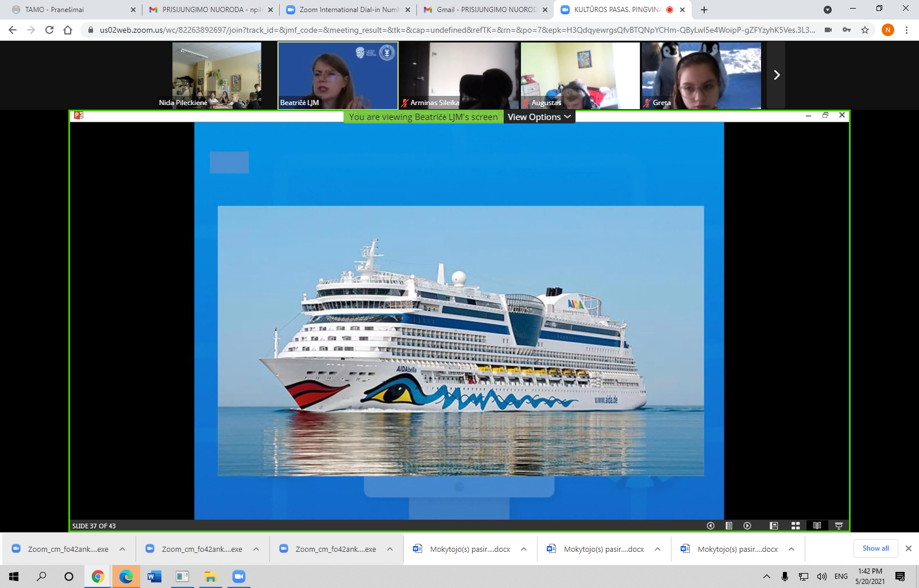This screenshot has width=919, height=588.
Task: Click the PowerPoint app icon in shared window
Action: coord(79,115)
